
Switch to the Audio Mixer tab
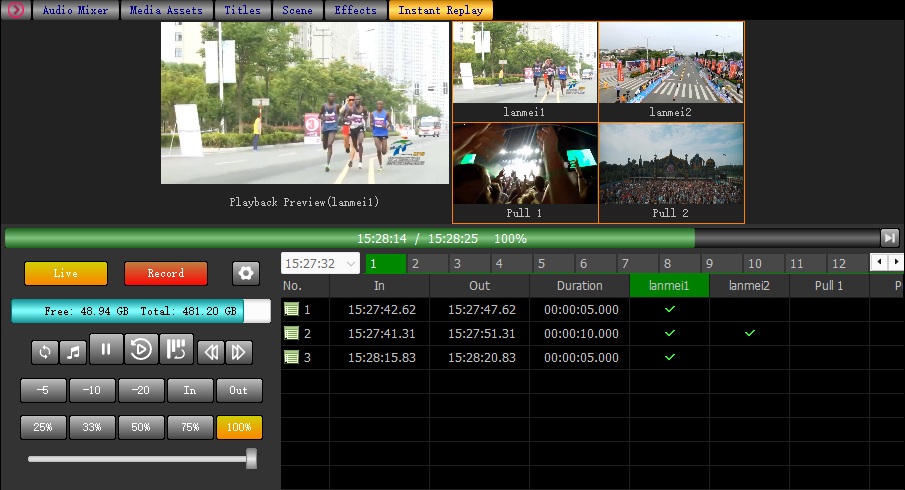76,11
